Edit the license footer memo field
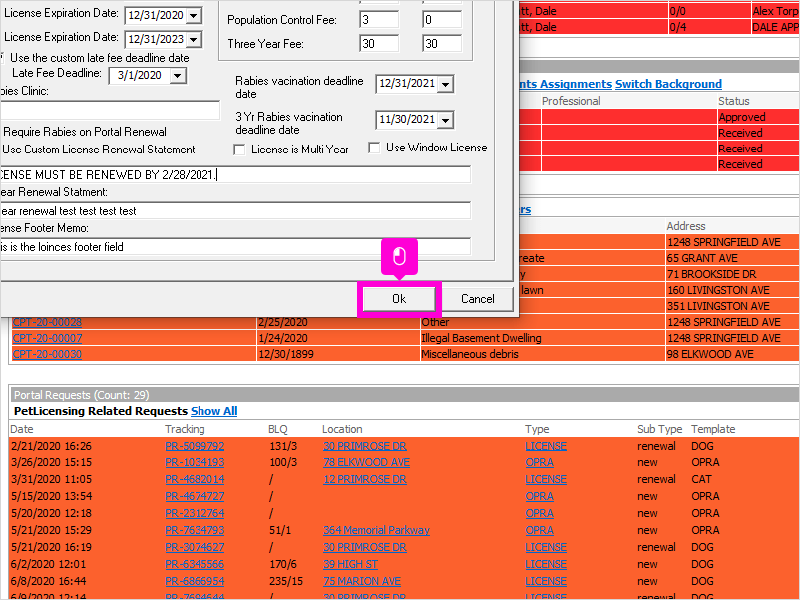Image resolution: width=800 pixels, height=600 pixels. tap(235, 247)
